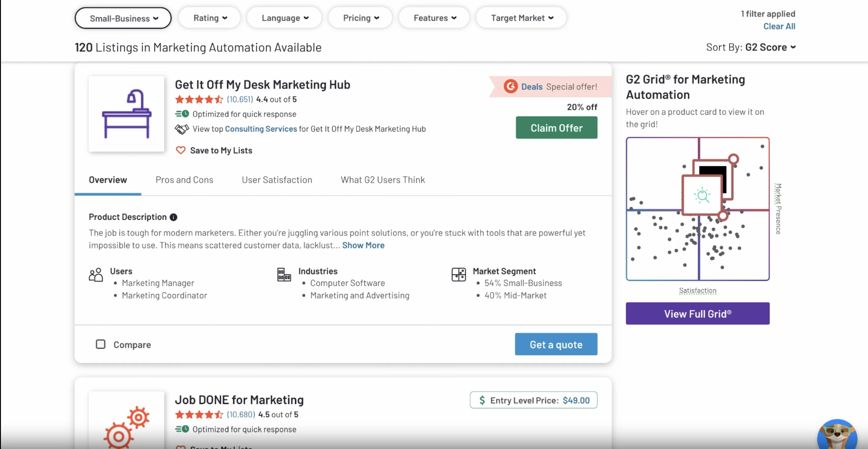Open the User Satisfaction tab

(277, 180)
